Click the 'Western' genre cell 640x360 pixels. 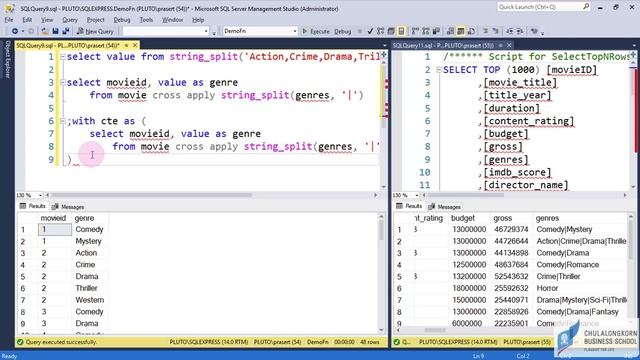coord(89,300)
